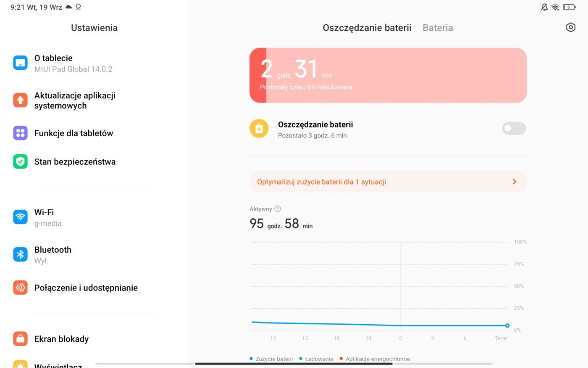The image size is (588, 368).
Task: Tap the remaining time 2 godz. 31 min card
Action: (388, 75)
